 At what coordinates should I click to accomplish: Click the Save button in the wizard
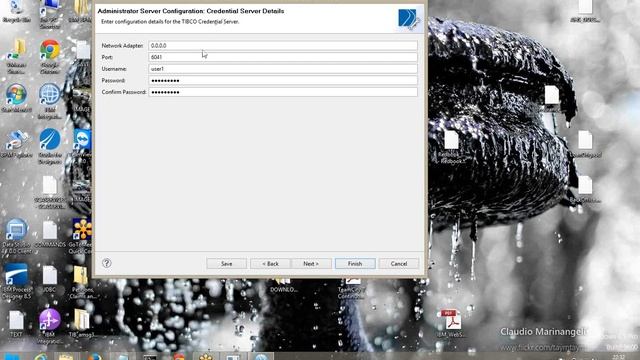click(x=227, y=264)
